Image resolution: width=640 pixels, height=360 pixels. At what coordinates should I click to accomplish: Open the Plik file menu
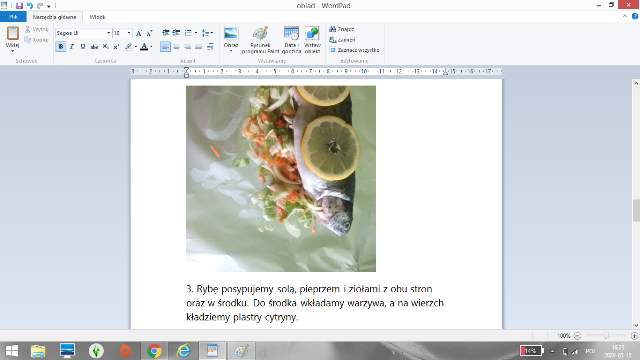coord(13,17)
